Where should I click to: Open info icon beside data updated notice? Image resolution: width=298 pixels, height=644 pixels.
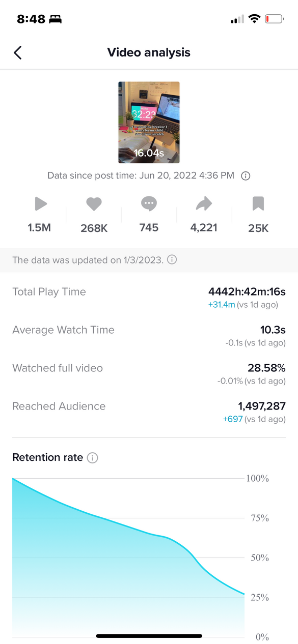pyautogui.click(x=172, y=260)
